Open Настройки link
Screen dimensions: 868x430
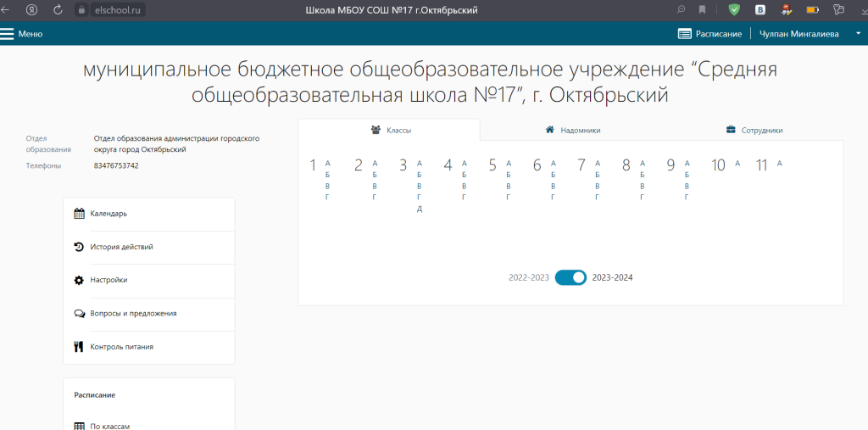tap(108, 281)
